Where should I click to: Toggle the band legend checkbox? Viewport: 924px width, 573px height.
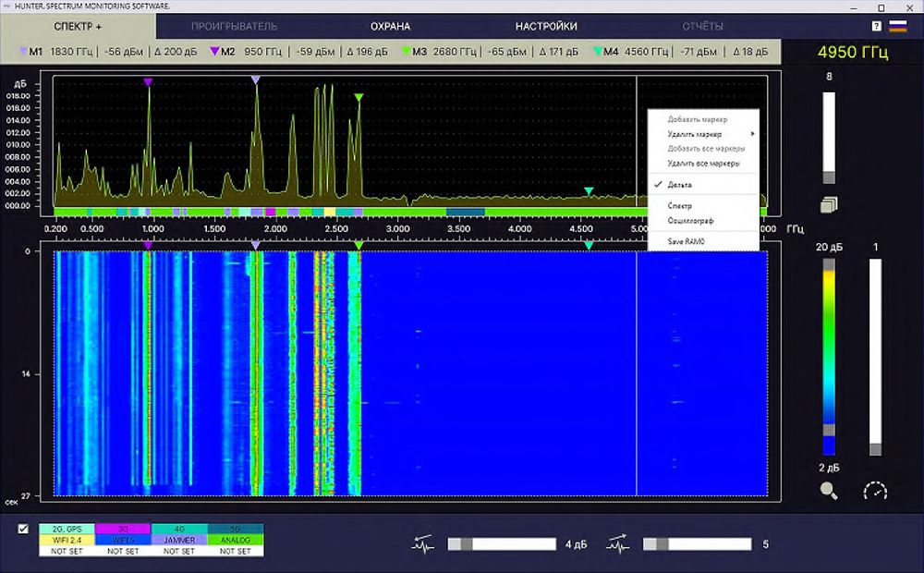point(23,530)
